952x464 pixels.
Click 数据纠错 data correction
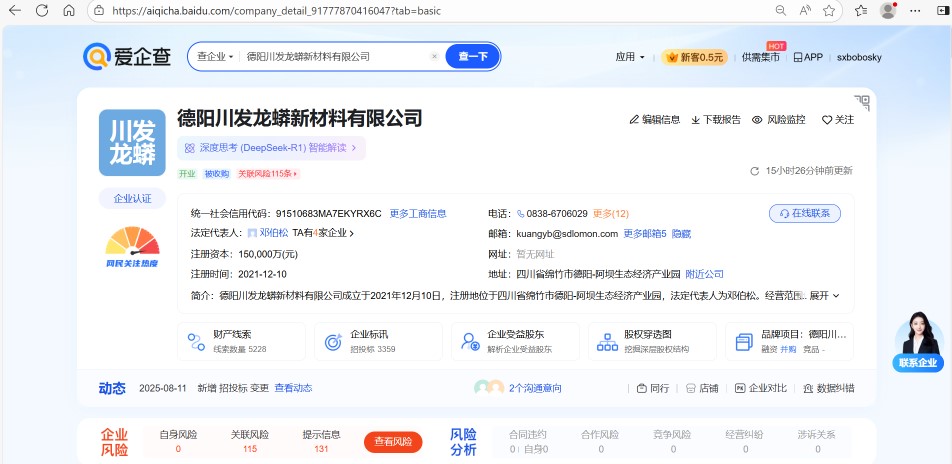coord(828,388)
